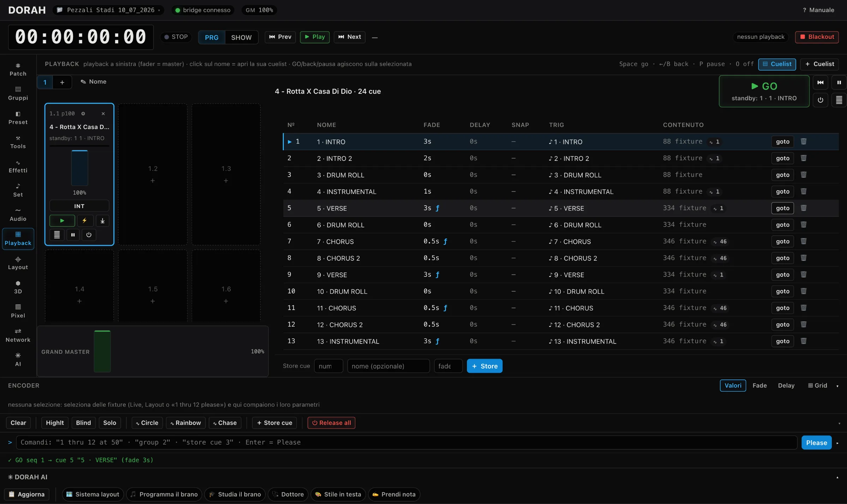The image size is (847, 504).
Task: Click the flash lightning button on playback 1.1
Action: 85,221
